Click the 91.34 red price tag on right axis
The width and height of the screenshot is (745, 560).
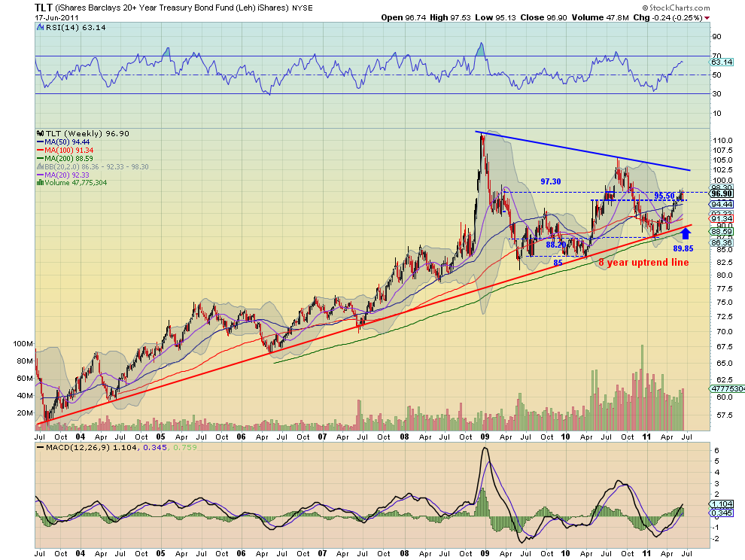click(x=722, y=219)
